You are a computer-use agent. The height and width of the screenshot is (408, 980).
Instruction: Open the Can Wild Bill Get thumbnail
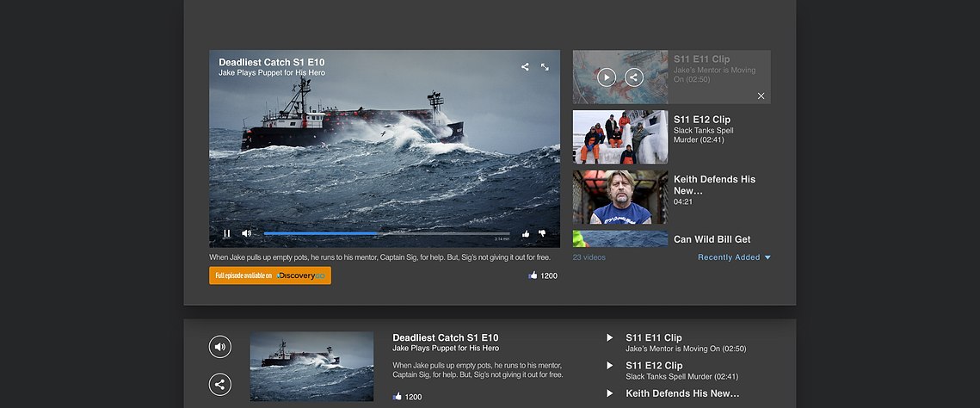620,238
